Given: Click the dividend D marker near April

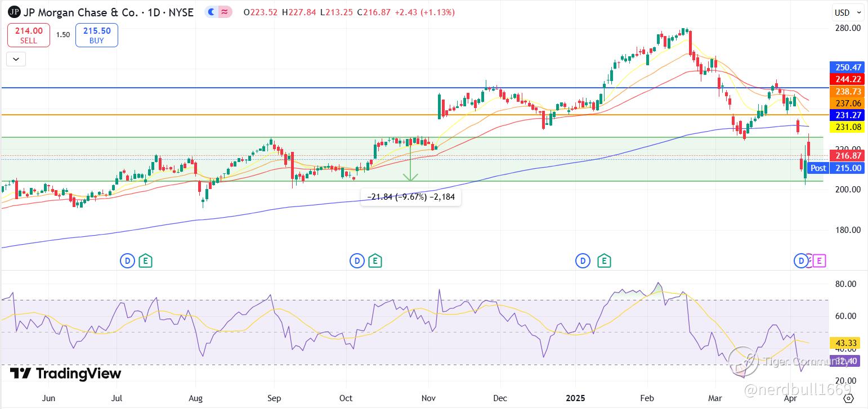Looking at the screenshot, I should pos(800,260).
